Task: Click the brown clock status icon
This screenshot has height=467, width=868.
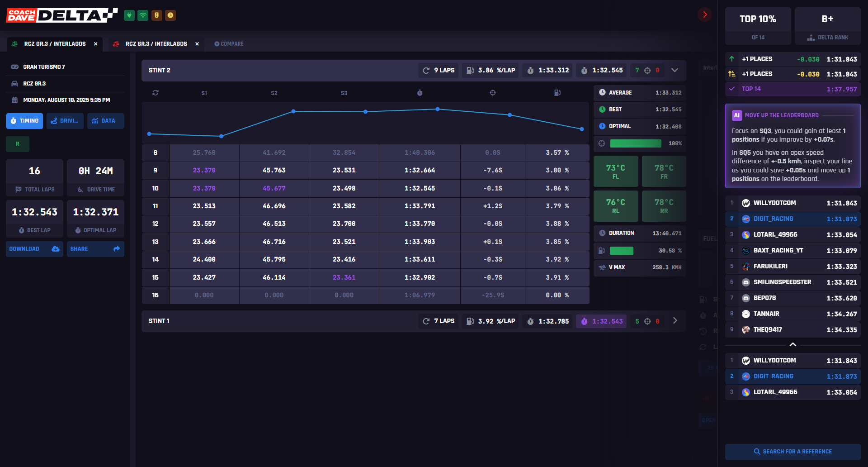Action: (x=170, y=15)
